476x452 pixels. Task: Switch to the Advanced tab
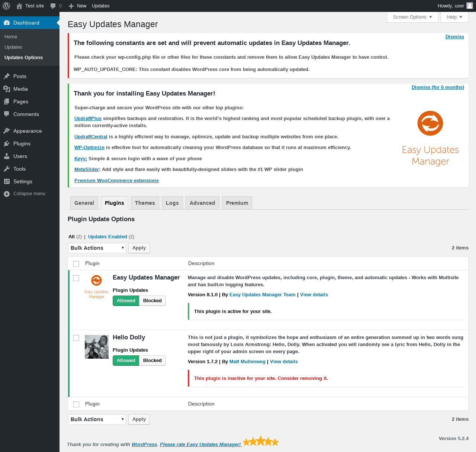click(x=202, y=203)
